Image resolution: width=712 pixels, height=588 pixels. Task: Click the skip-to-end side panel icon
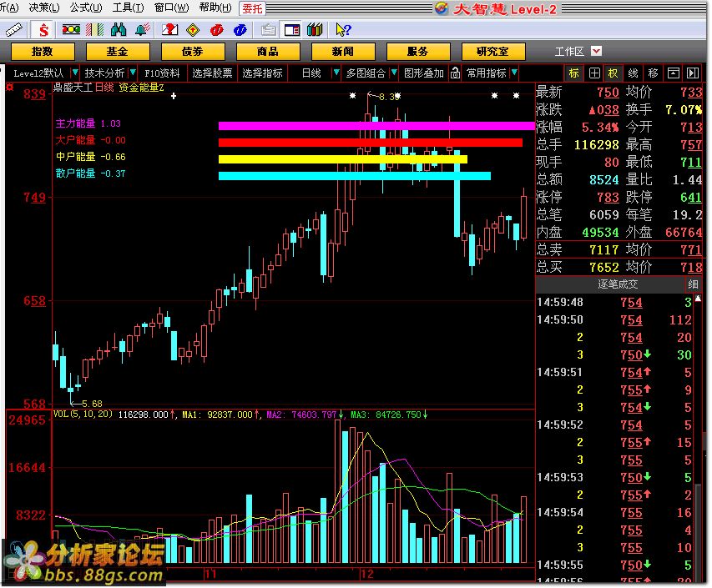(693, 73)
